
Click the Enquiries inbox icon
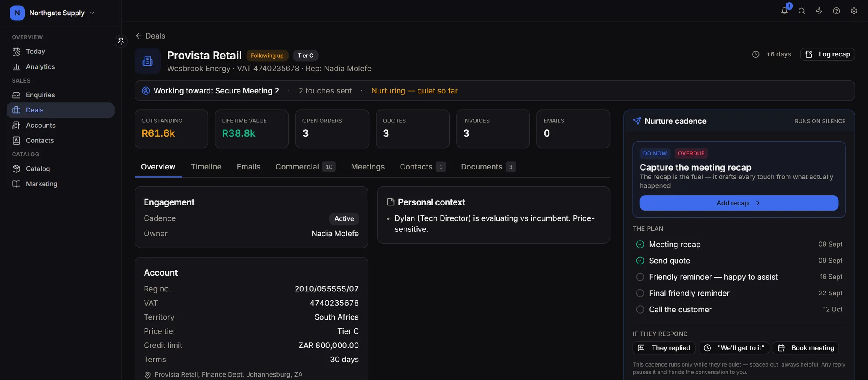click(x=16, y=95)
